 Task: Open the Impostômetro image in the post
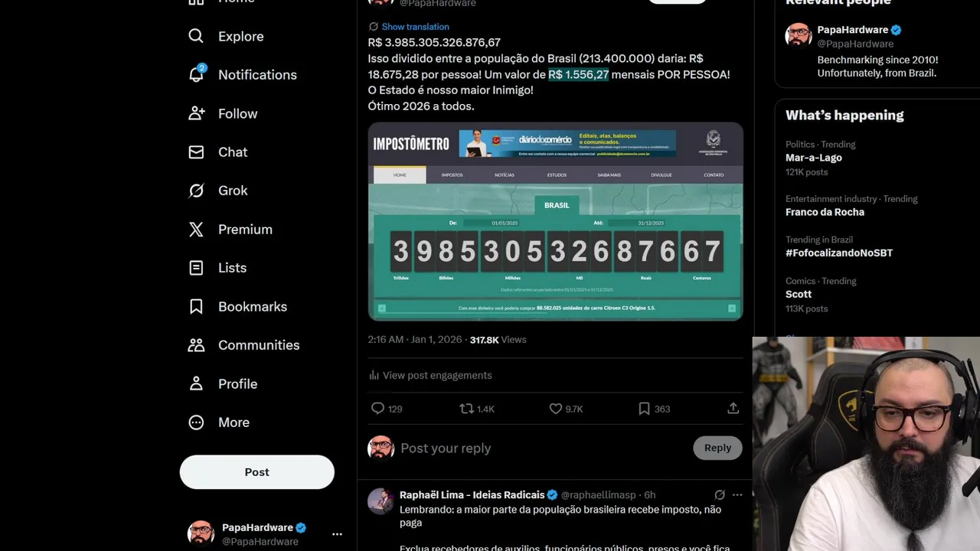pos(556,221)
